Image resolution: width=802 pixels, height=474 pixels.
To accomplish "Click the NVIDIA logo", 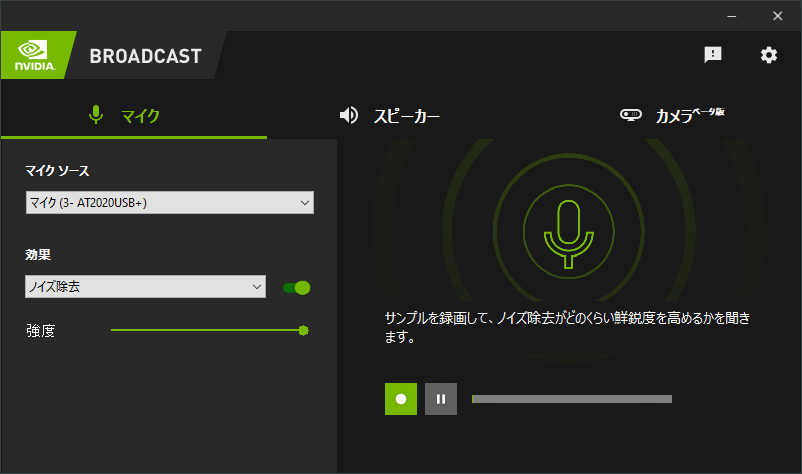I will (35, 55).
